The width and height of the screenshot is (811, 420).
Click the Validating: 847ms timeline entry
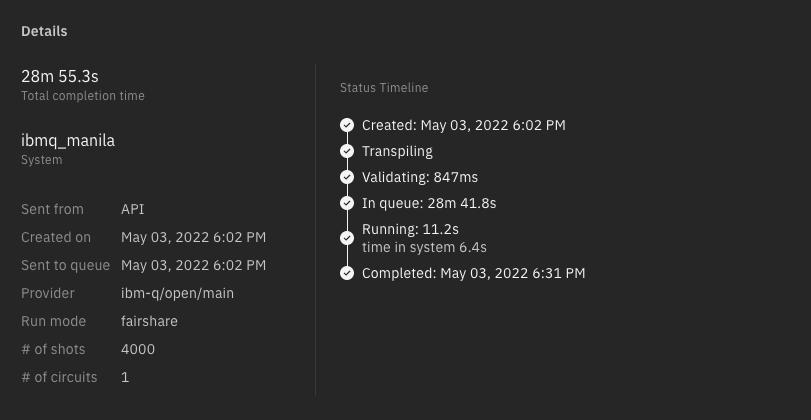click(420, 177)
